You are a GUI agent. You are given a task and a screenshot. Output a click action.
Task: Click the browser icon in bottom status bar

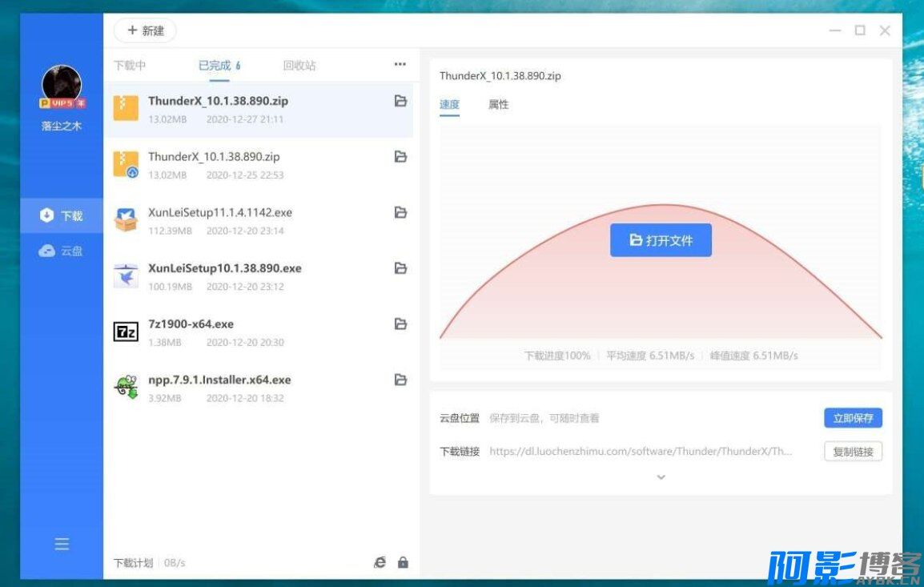click(x=380, y=562)
